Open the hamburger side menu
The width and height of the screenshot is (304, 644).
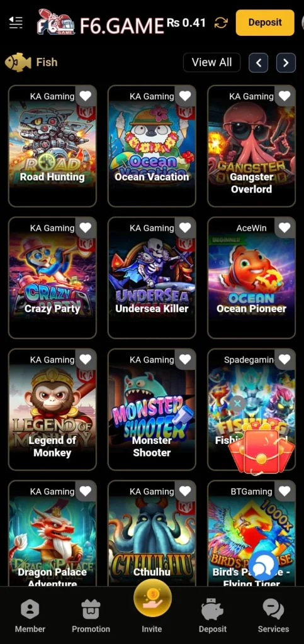point(16,22)
